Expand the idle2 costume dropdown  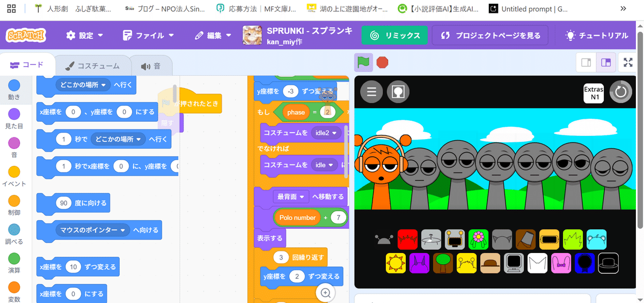[x=326, y=132]
